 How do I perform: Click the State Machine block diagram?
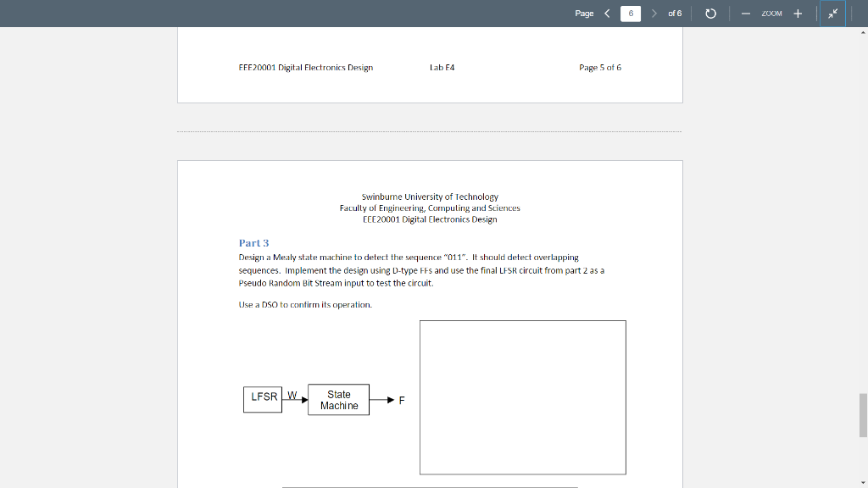pyautogui.click(x=338, y=399)
